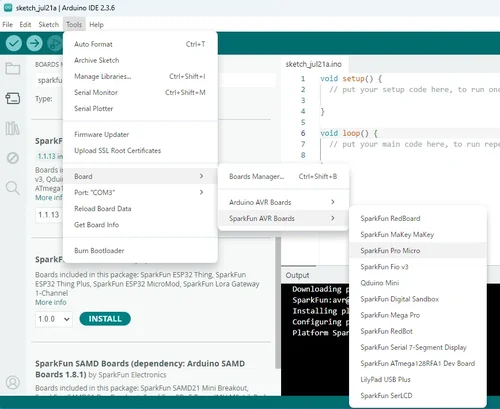This screenshot has width=500, height=409.
Task: Click Get Board Info
Action: [140, 225]
